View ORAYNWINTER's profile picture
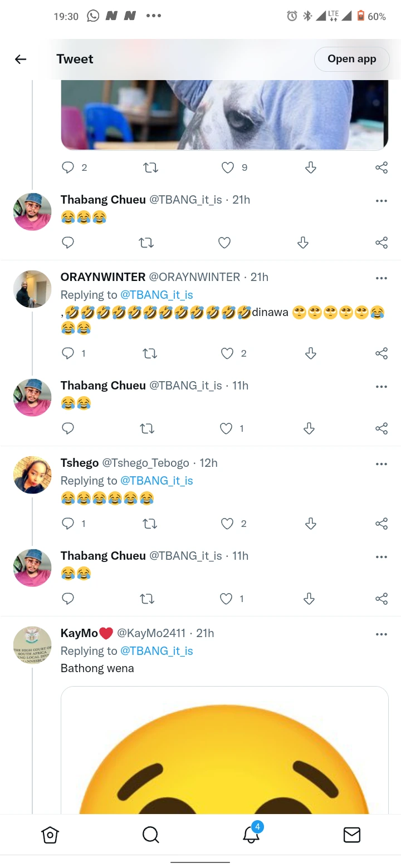401x868 pixels. (32, 289)
